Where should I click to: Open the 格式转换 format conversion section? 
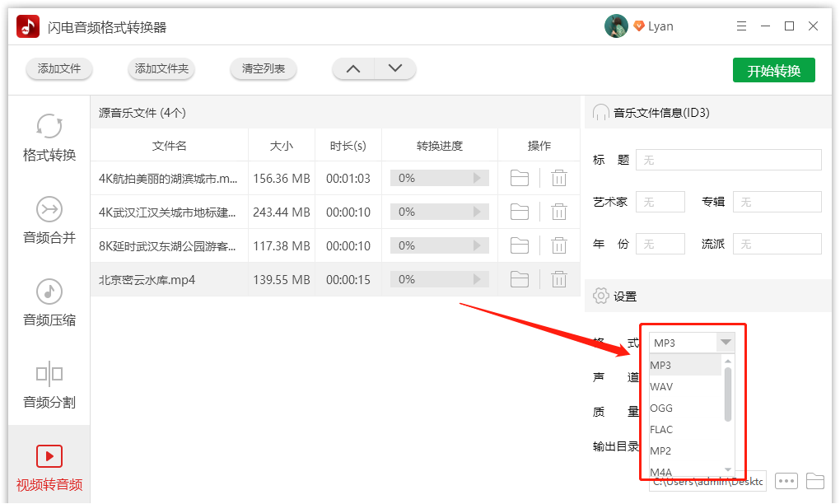pos(49,138)
